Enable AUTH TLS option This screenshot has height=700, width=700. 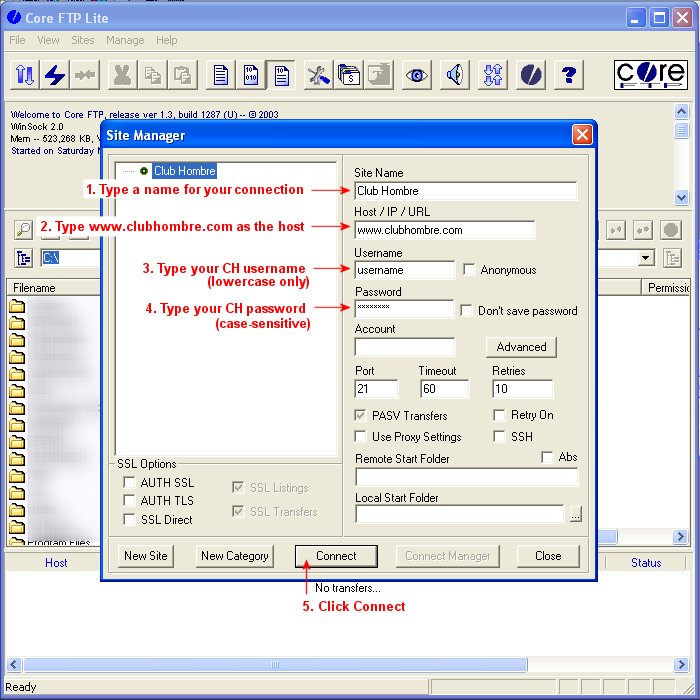coord(129,500)
